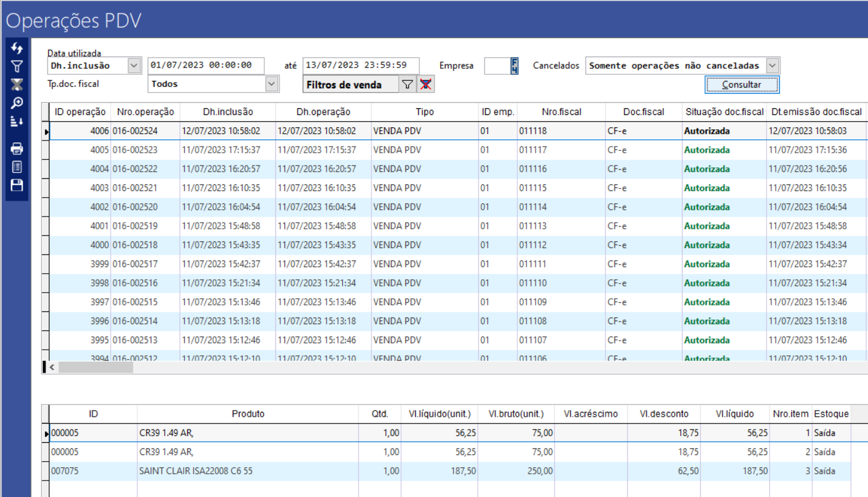Image resolution: width=868 pixels, height=497 pixels.
Task: Open the Tp.doc. fiscal dropdown
Action: (272, 85)
